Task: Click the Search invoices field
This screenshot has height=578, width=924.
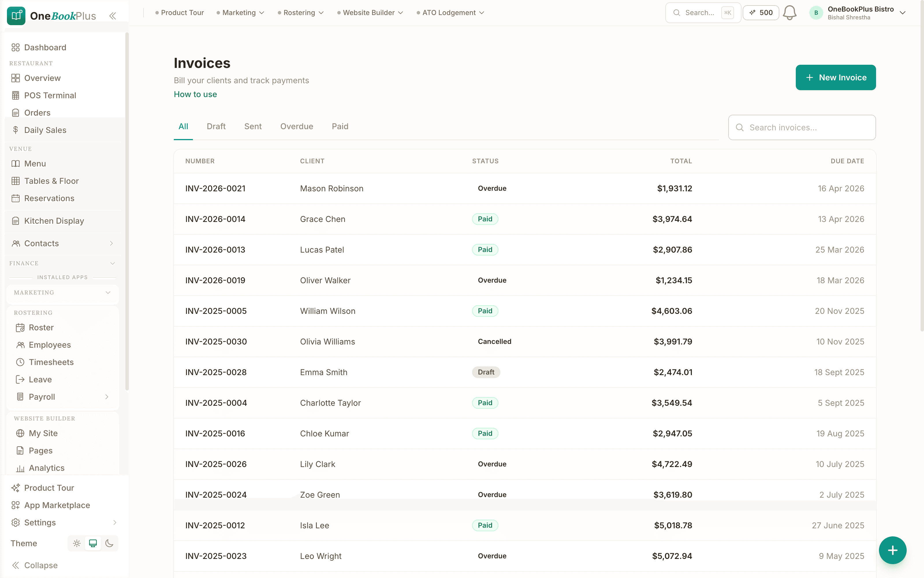Action: point(802,128)
